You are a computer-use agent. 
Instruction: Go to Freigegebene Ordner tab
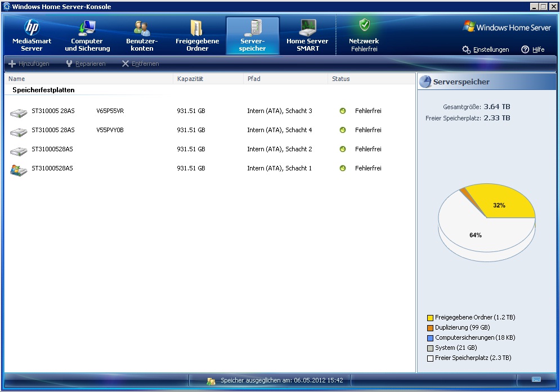[197, 35]
